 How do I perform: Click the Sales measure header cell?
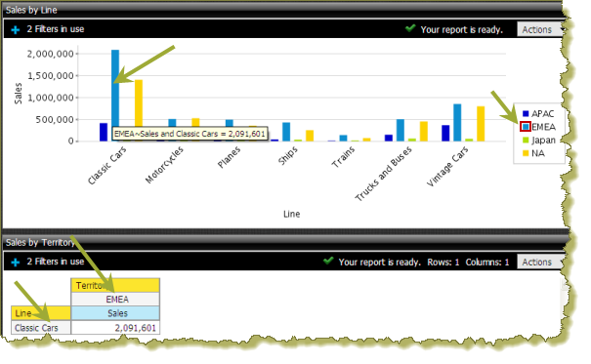point(115,313)
